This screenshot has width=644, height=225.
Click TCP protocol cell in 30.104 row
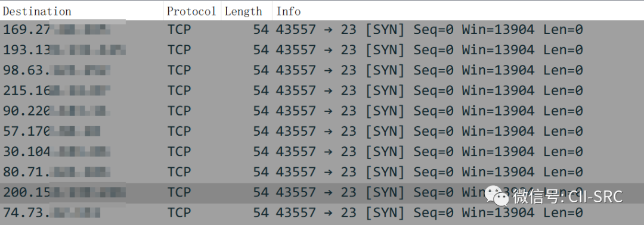click(179, 152)
